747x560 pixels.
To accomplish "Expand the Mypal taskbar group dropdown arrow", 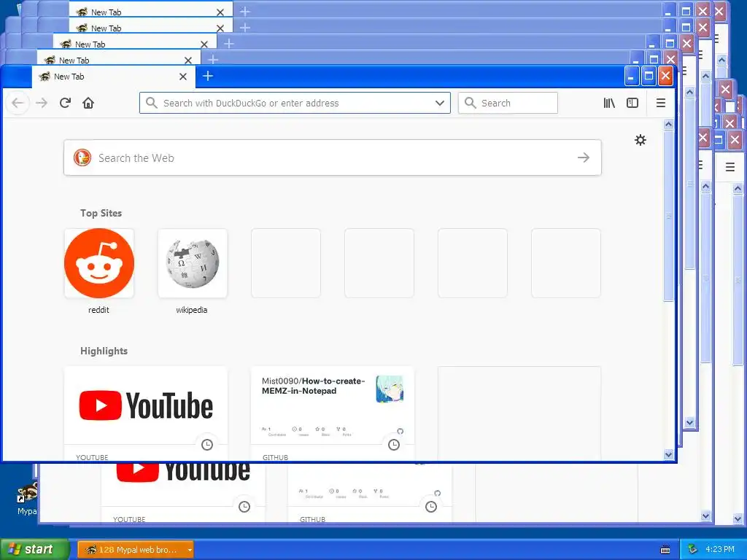I will [190, 550].
